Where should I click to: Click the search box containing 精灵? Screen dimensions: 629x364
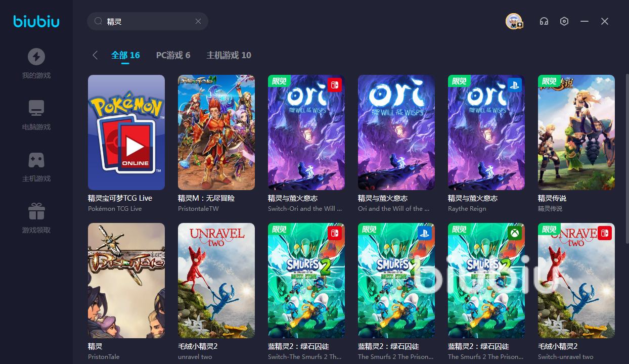coord(148,21)
